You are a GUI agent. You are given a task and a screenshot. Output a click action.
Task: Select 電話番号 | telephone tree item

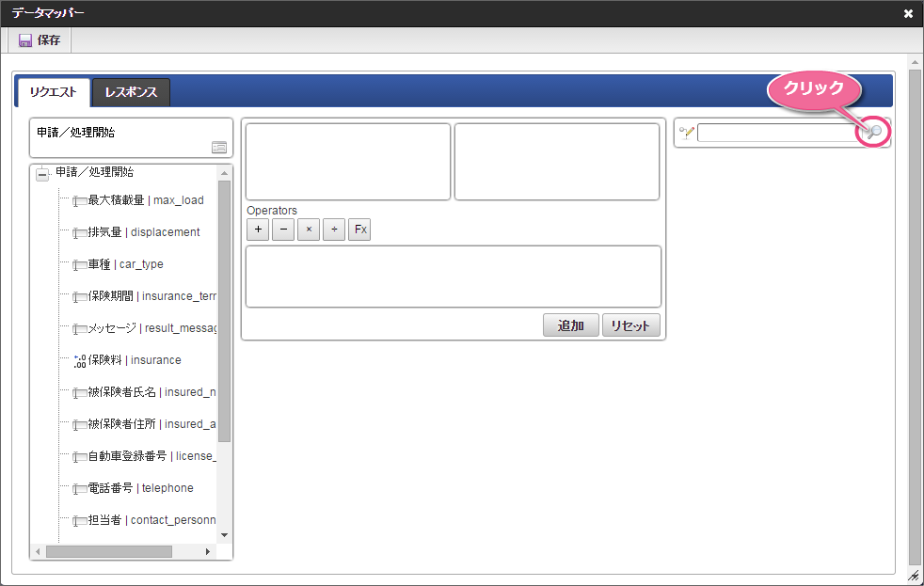tap(140, 487)
